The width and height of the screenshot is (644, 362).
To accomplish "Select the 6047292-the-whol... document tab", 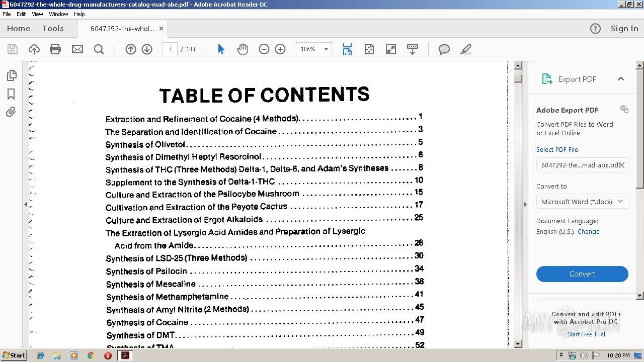I will pyautogui.click(x=122, y=29).
